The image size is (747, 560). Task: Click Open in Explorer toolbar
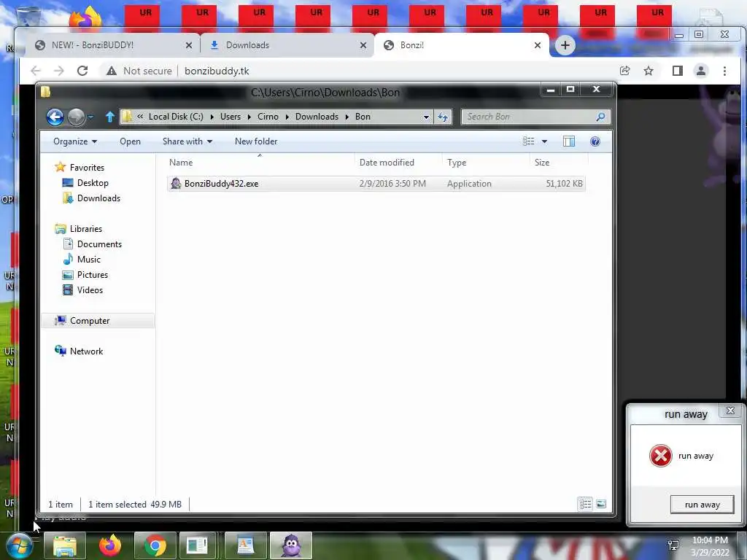point(130,141)
